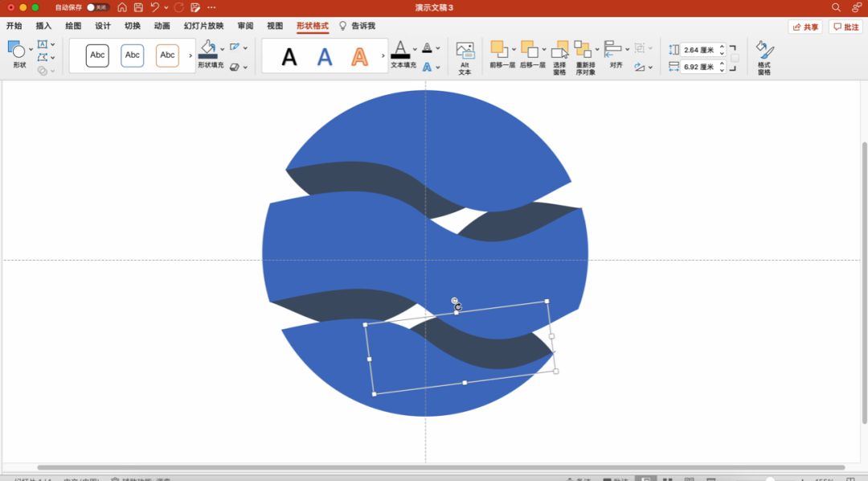868x481 pixels.
Task: Click the home icon in title bar
Action: click(122, 7)
